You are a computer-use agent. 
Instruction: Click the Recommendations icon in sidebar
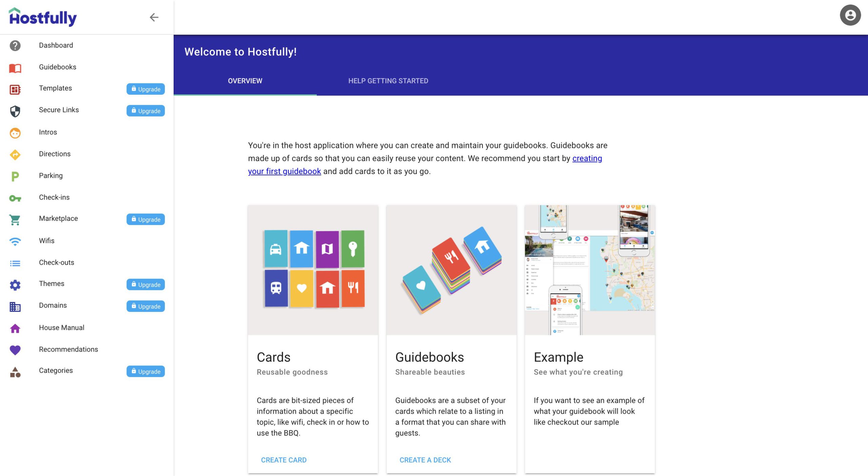click(15, 349)
